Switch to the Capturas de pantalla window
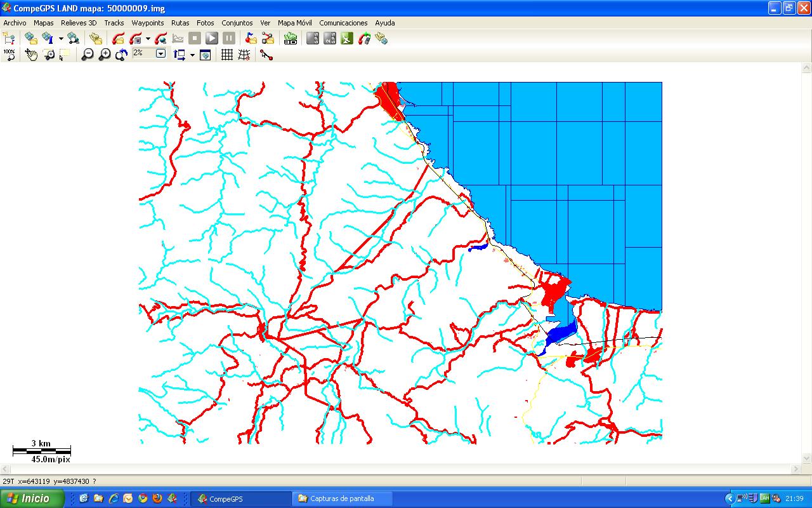 pyautogui.click(x=341, y=498)
